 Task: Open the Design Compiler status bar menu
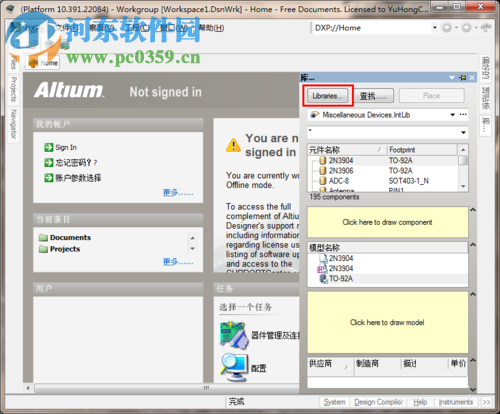pyautogui.click(x=379, y=402)
